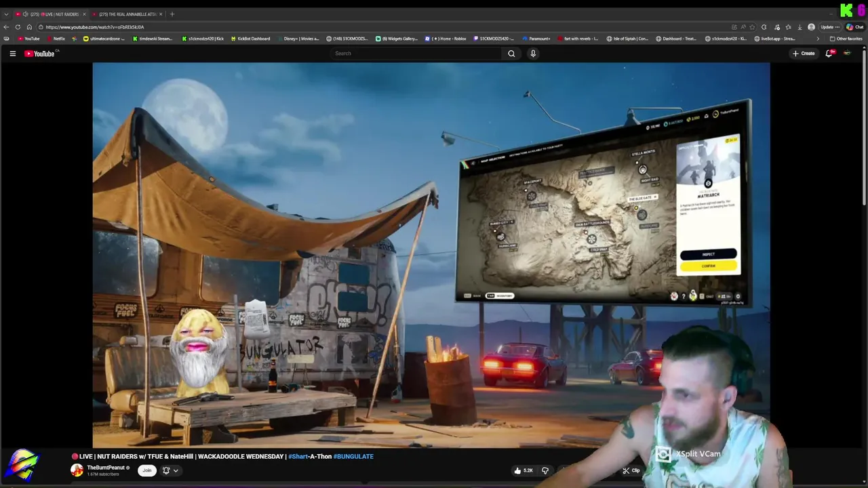This screenshot has width=868, height=488.
Task: Open a new browser tab
Action: click(x=172, y=14)
